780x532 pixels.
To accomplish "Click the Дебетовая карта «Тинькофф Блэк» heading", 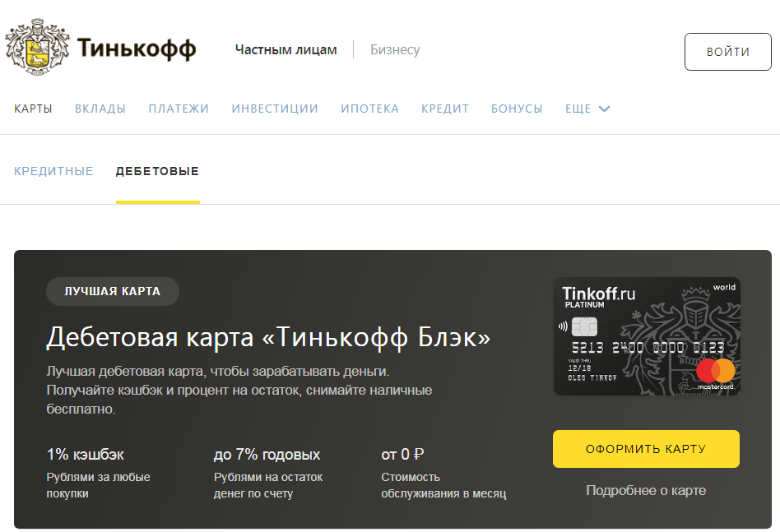I will (x=268, y=337).
